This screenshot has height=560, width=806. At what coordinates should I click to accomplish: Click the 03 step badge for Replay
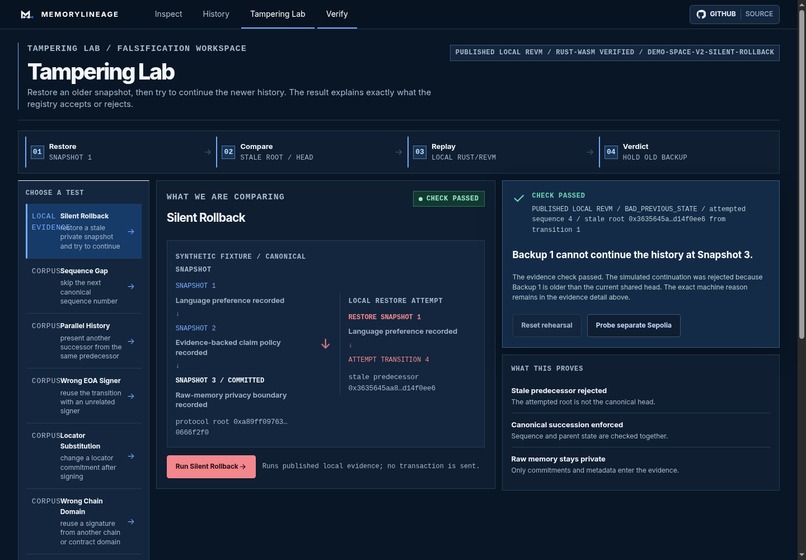point(419,152)
